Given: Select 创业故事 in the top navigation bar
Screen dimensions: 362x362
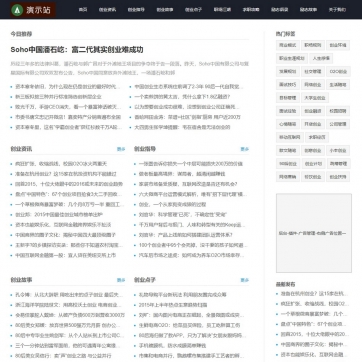Looking at the screenshot, I should tap(165, 10).
